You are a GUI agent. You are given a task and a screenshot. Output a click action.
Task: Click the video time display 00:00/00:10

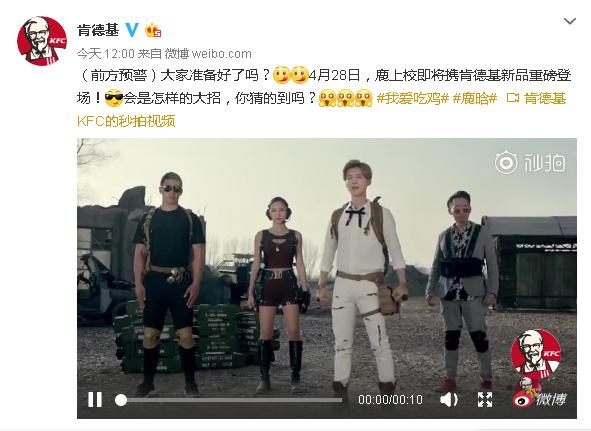[390, 400]
